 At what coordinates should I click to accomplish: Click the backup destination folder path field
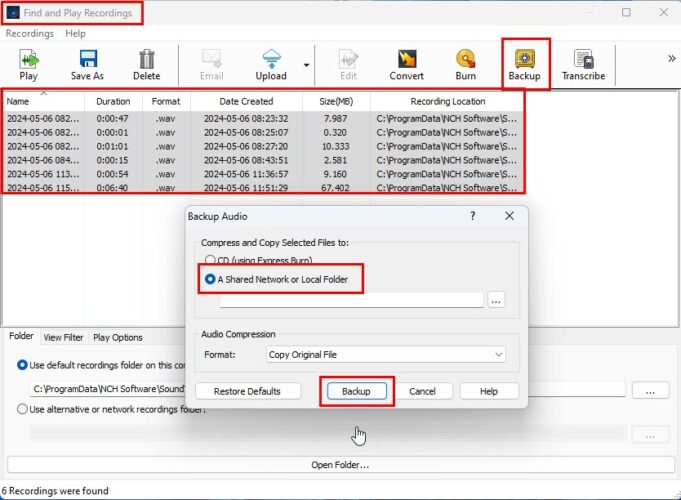[351, 299]
